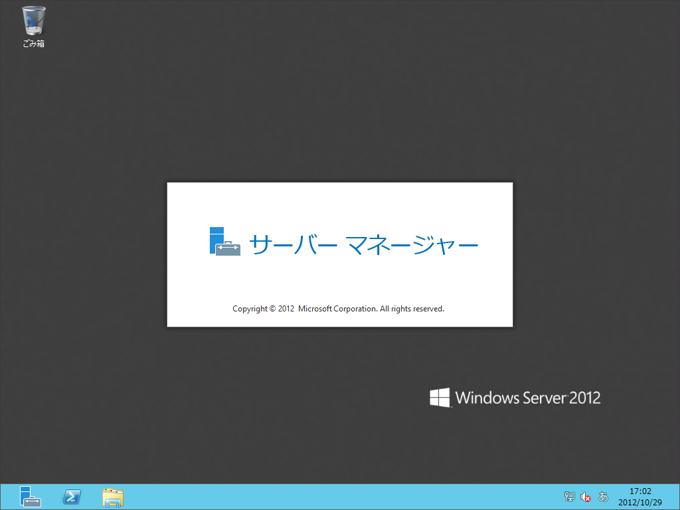Click the サーバー マネージャー splash title
The height and width of the screenshot is (510, 680).
pos(363,244)
